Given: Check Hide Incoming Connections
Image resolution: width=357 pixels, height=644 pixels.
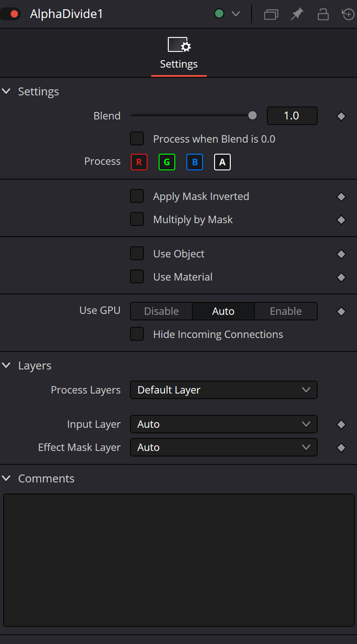Looking at the screenshot, I should pos(137,334).
